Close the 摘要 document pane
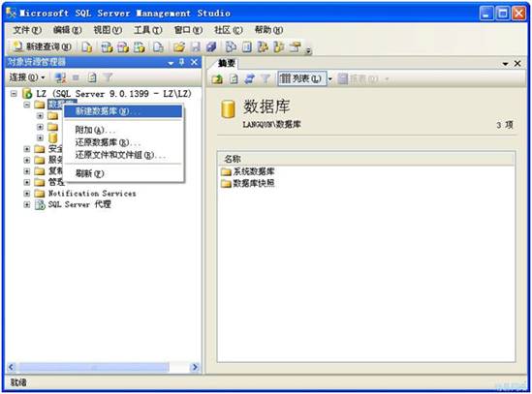 517,63
